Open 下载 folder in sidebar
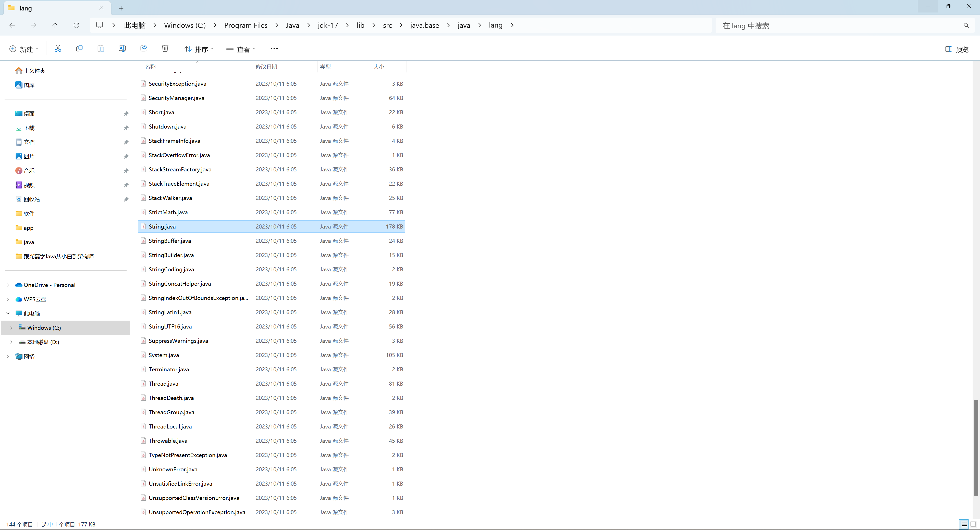 click(25, 128)
